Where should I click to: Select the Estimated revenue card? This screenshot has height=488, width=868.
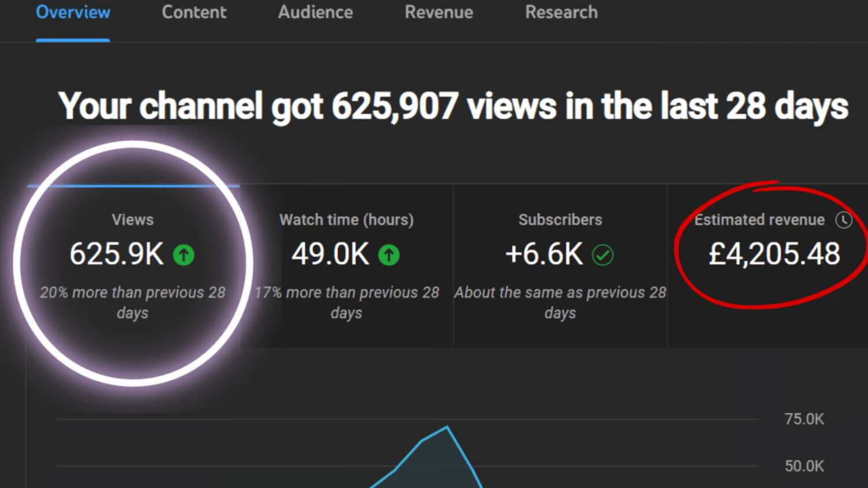point(768,266)
